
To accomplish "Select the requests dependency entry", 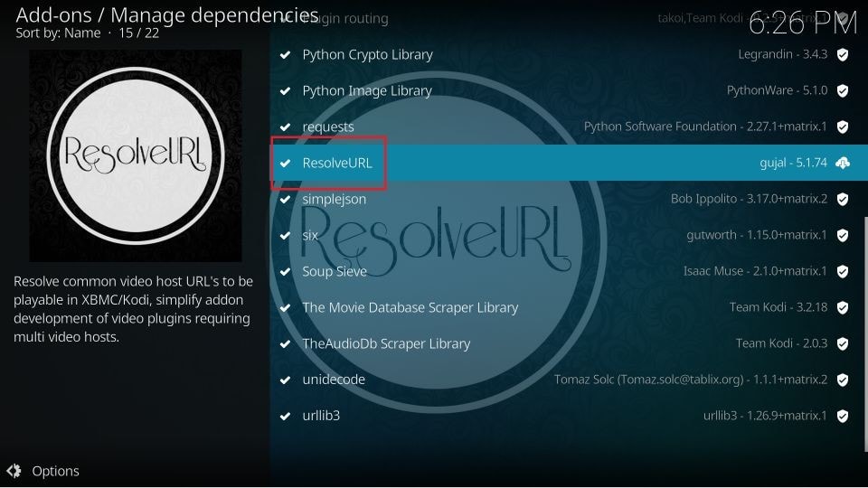I will pyautogui.click(x=569, y=127).
